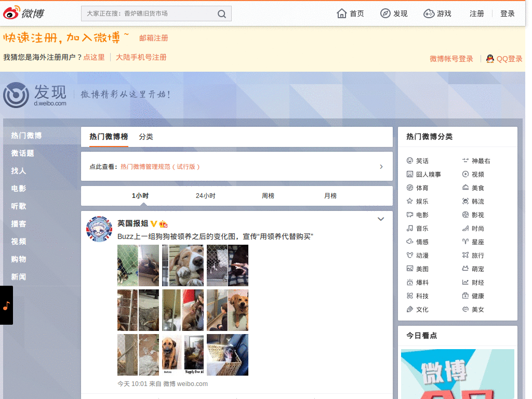Select the 24小时 ranking tab
The height and width of the screenshot is (399, 532).
(206, 196)
